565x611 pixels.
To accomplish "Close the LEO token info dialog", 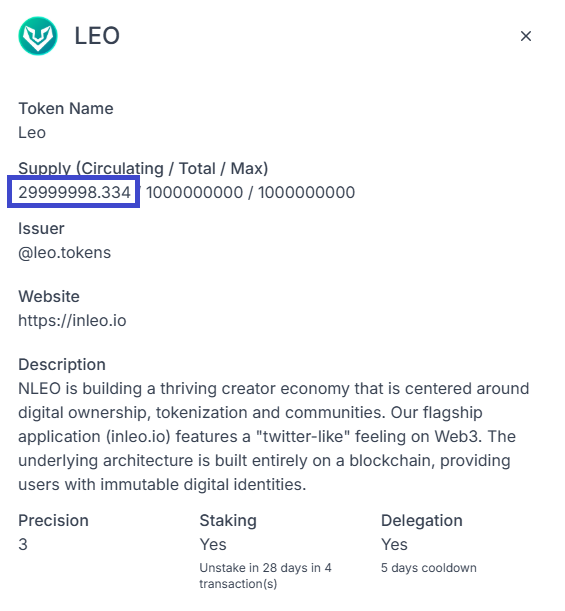I will (x=526, y=36).
